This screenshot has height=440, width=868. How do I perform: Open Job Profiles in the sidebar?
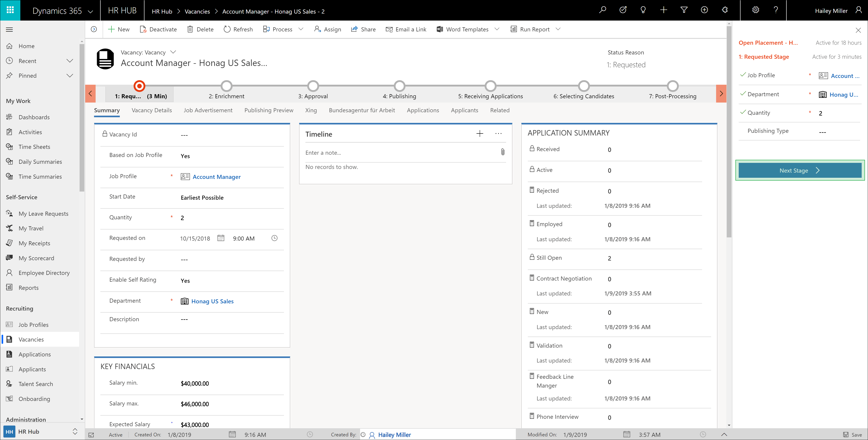click(33, 325)
